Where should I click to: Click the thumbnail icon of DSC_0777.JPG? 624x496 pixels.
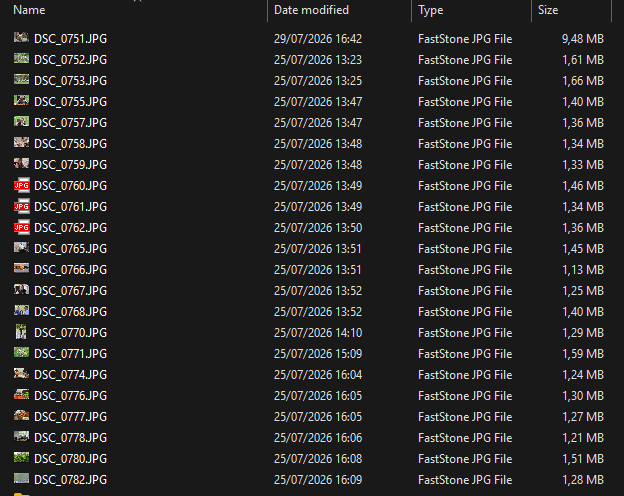21,416
